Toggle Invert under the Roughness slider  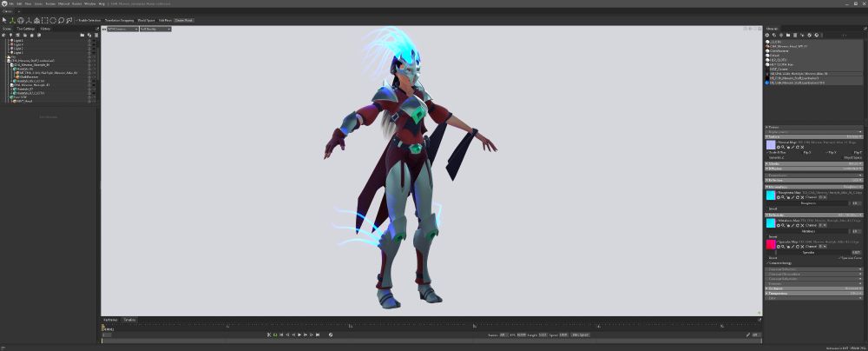[773, 209]
